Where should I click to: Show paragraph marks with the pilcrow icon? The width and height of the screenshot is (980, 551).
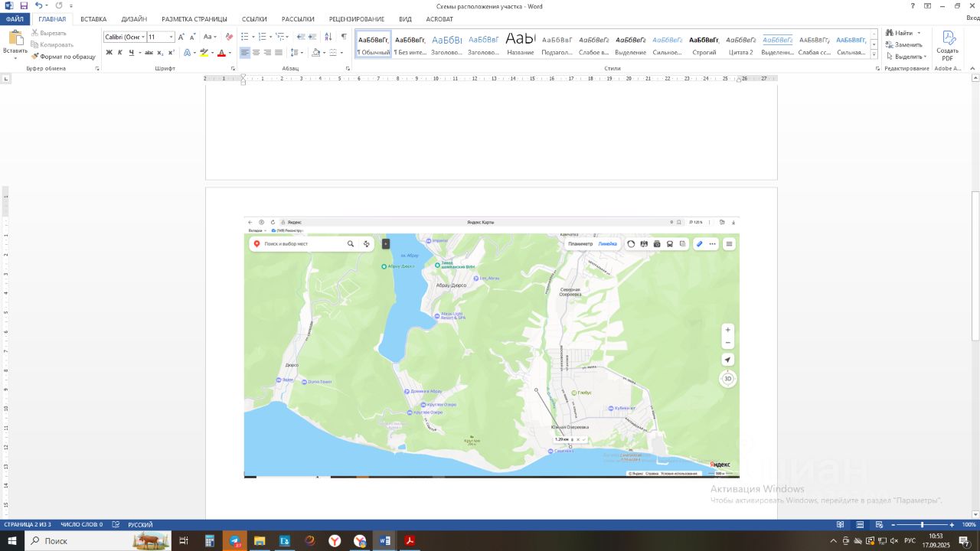[x=344, y=37]
